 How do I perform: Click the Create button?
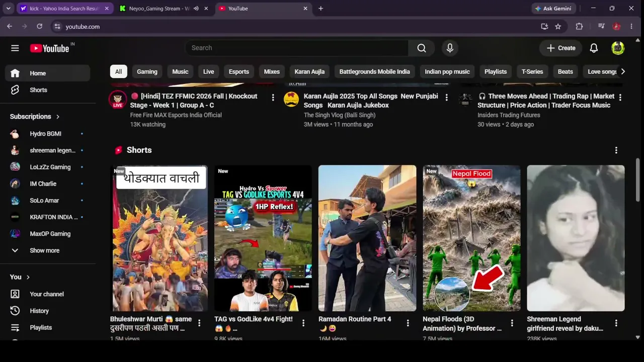coord(561,48)
